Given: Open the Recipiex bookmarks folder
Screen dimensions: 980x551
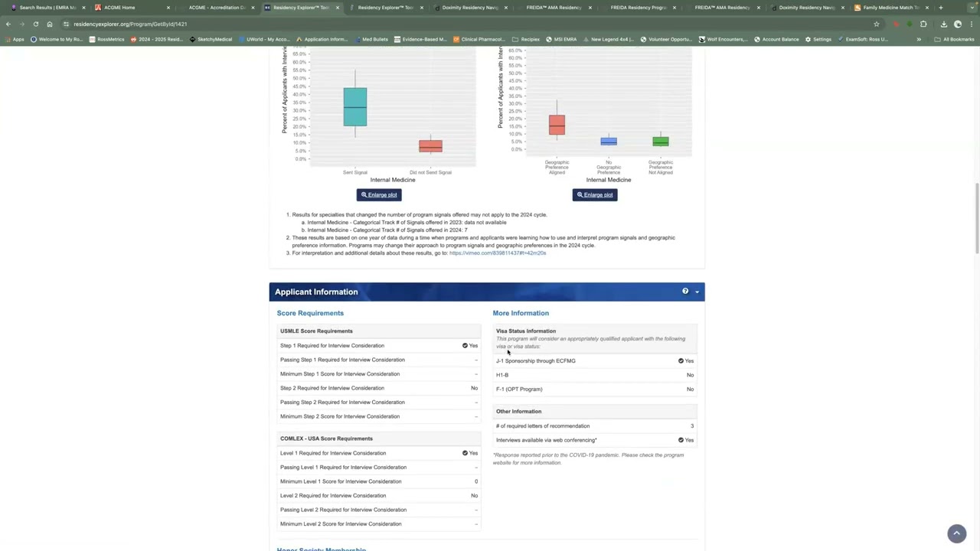Looking at the screenshot, I should pos(526,39).
